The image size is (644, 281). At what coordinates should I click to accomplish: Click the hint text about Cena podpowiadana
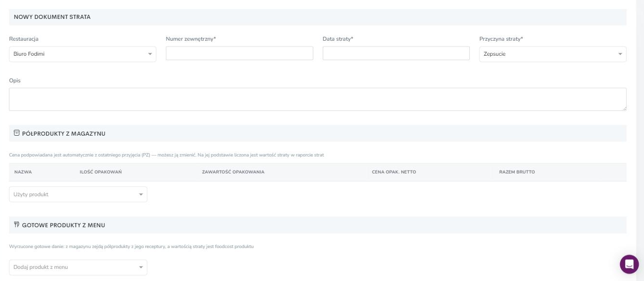click(166, 155)
